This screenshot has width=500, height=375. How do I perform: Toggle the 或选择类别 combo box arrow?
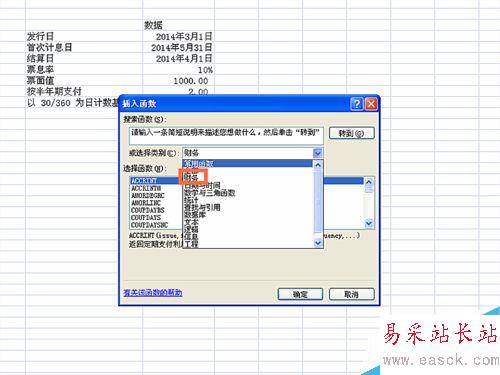click(x=318, y=153)
